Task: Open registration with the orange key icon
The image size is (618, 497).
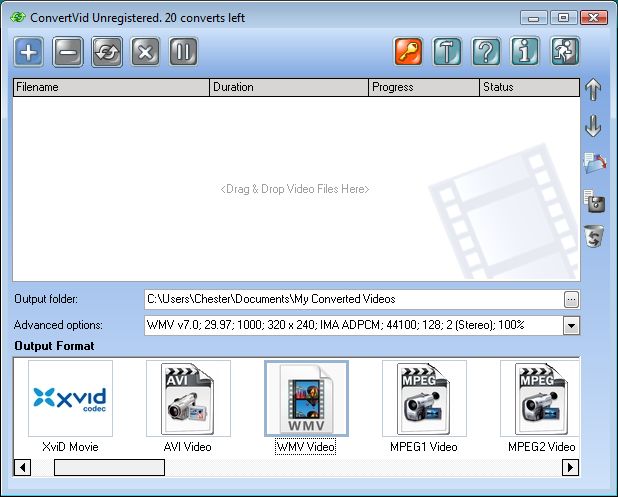Action: (409, 52)
